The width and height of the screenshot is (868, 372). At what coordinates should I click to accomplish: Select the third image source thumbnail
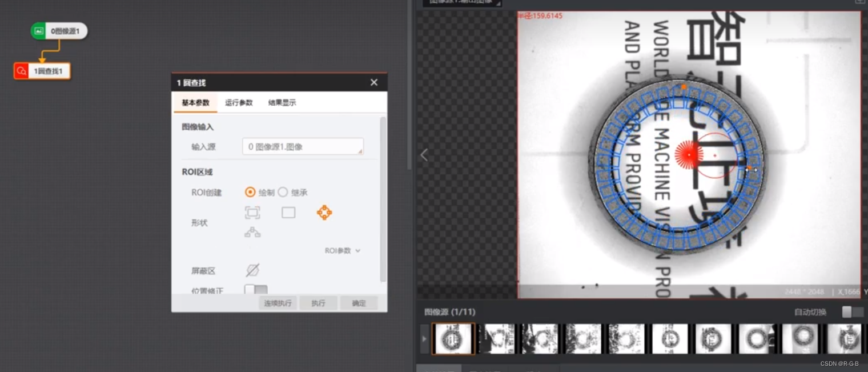click(x=540, y=339)
